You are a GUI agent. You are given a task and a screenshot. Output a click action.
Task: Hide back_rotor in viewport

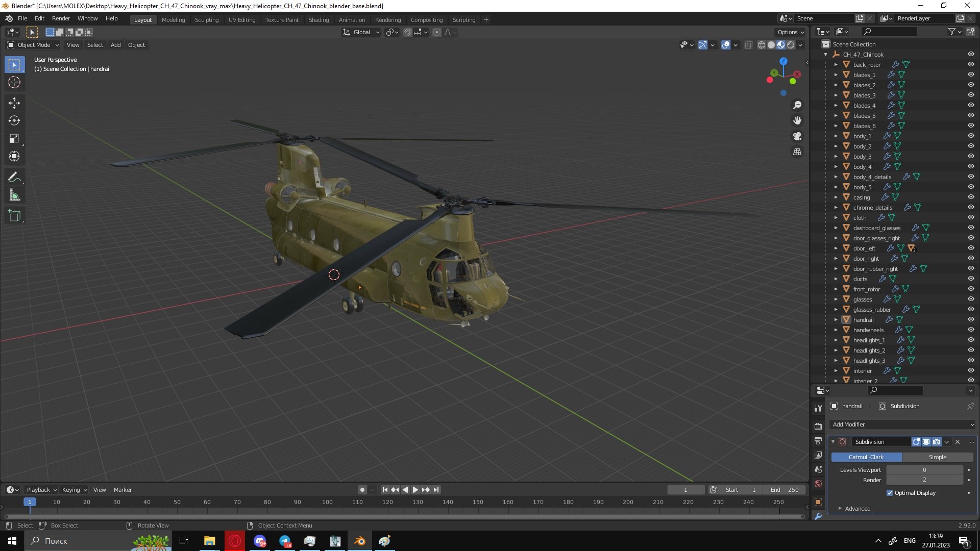971,65
